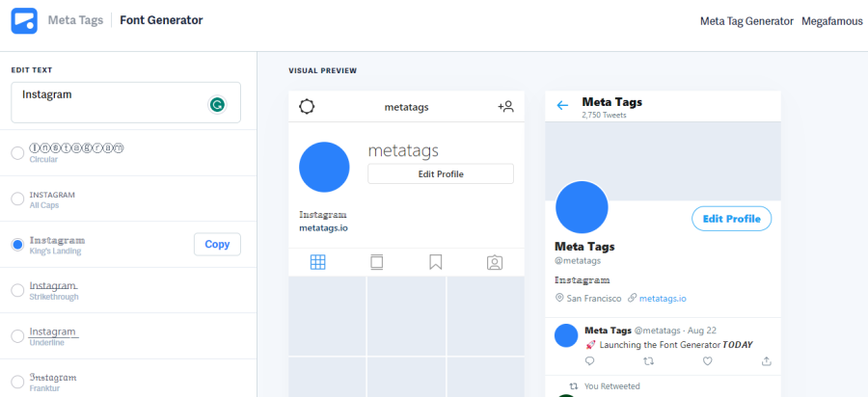868x397 pixels.
Task: Open the tagged photos tab icon
Action: pyautogui.click(x=495, y=262)
